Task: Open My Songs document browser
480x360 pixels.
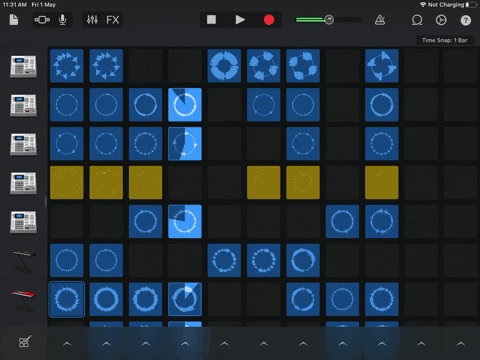Action: pyautogui.click(x=14, y=20)
